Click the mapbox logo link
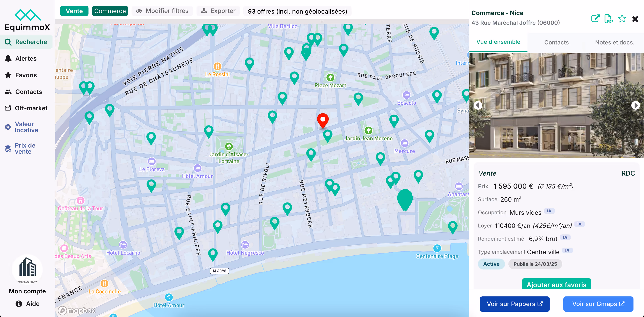 (76, 310)
